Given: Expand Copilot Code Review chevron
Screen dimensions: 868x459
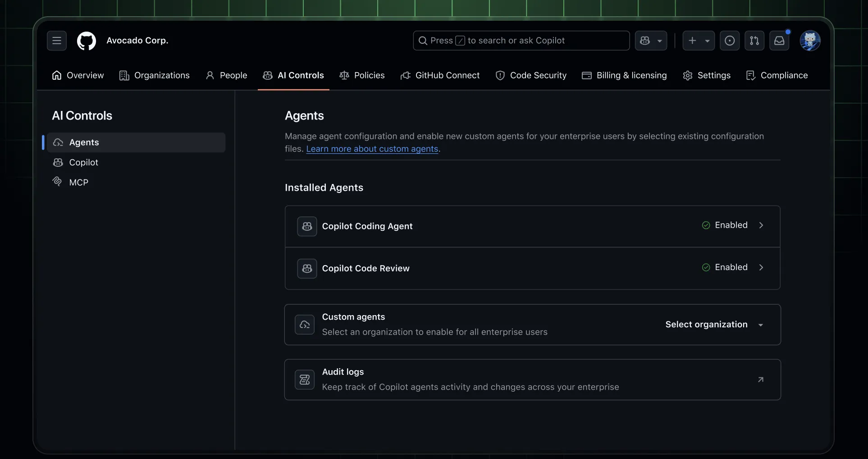Looking at the screenshot, I should click(x=761, y=267).
